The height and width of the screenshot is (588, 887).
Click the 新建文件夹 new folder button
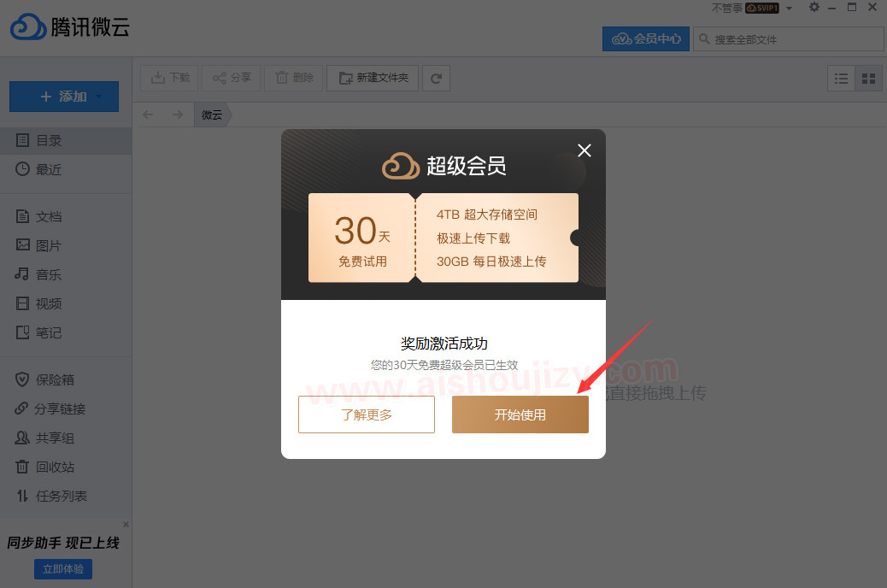[373, 78]
